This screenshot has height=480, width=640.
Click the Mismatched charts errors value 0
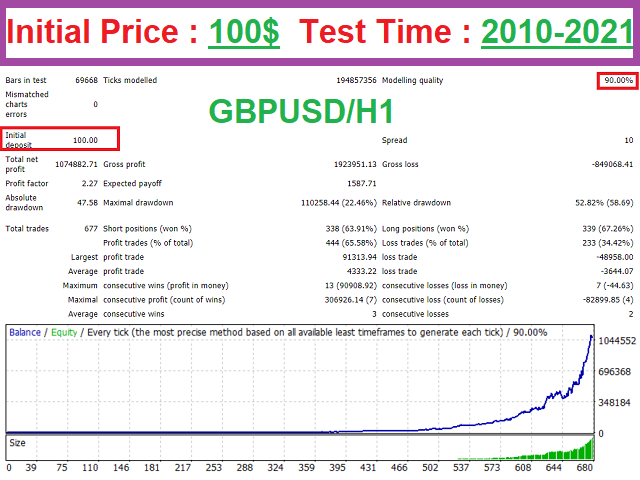pos(96,104)
